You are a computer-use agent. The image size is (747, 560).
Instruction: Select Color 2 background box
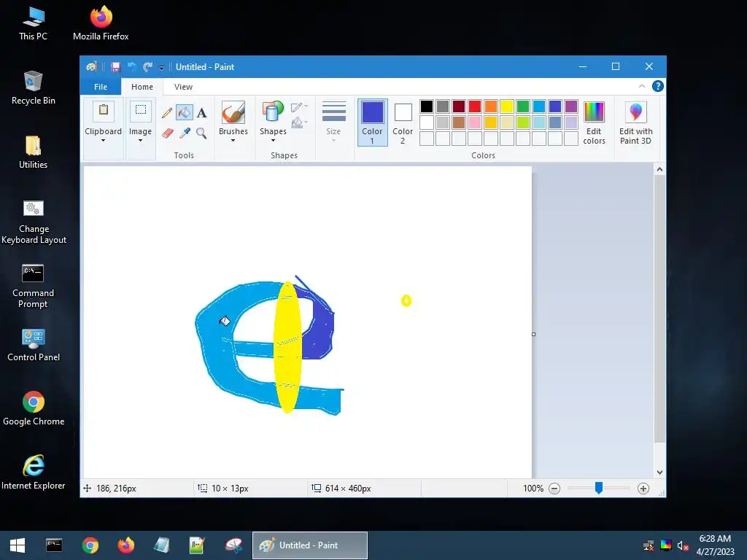(x=403, y=122)
